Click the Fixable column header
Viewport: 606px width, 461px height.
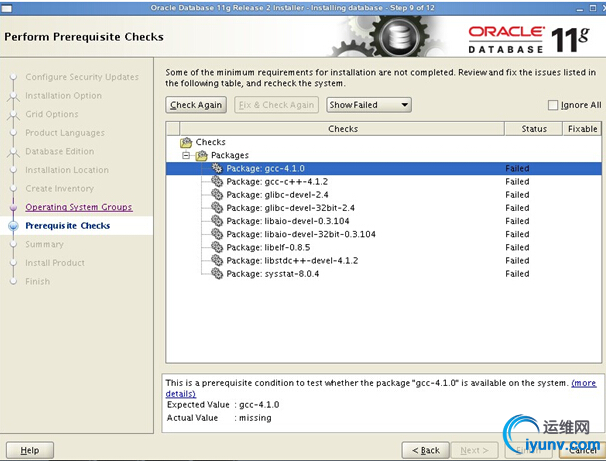pos(582,129)
